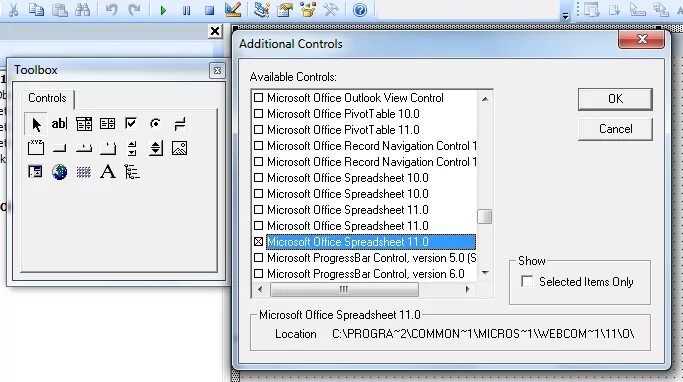683x382 pixels.
Task: Click the horizontal scroll-left arrow
Action: (x=260, y=289)
